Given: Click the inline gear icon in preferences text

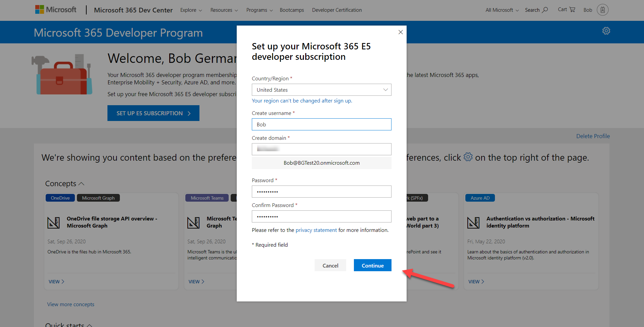Looking at the screenshot, I should point(468,157).
